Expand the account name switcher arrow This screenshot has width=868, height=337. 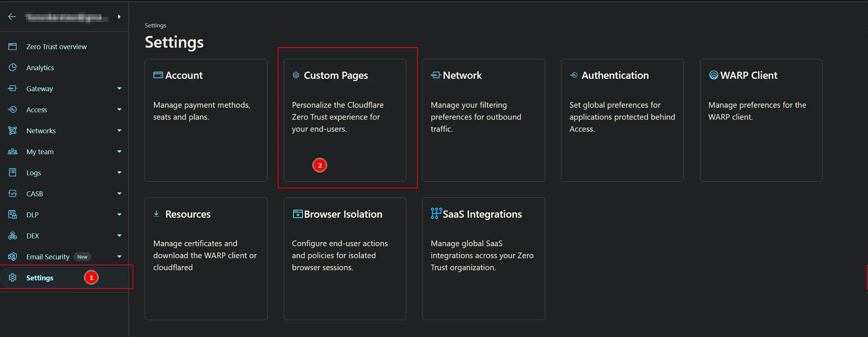click(x=119, y=17)
